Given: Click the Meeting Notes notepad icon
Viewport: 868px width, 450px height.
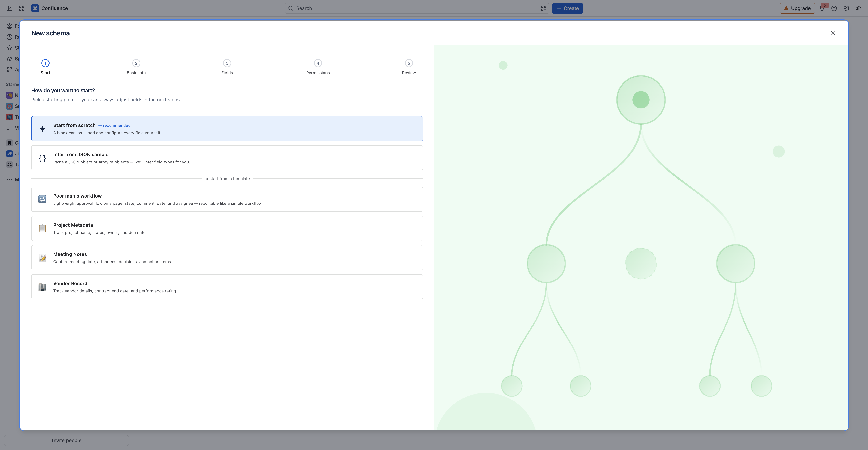Looking at the screenshot, I should (42, 258).
